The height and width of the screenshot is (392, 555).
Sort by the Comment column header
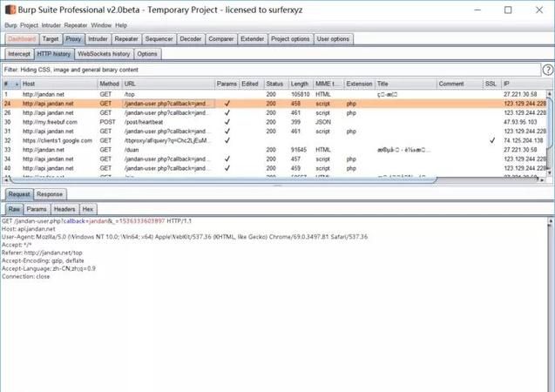pyautogui.click(x=459, y=84)
